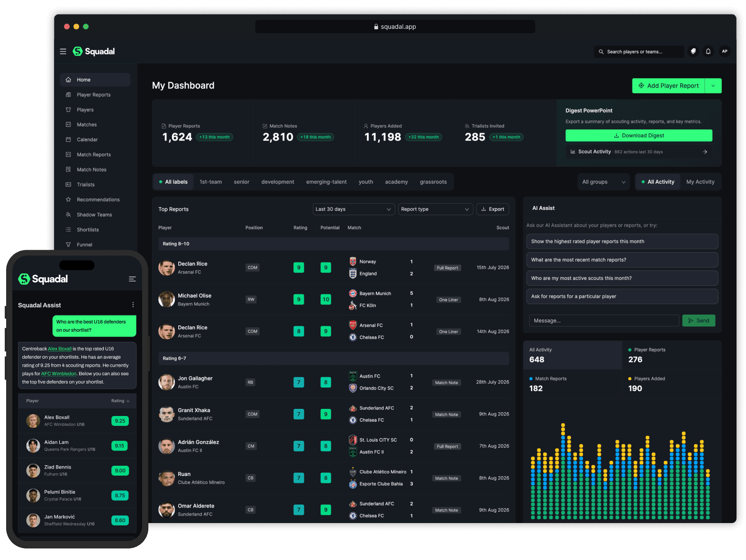Click the Recommendations star icon
This screenshot has height=560, width=746.
[68, 199]
